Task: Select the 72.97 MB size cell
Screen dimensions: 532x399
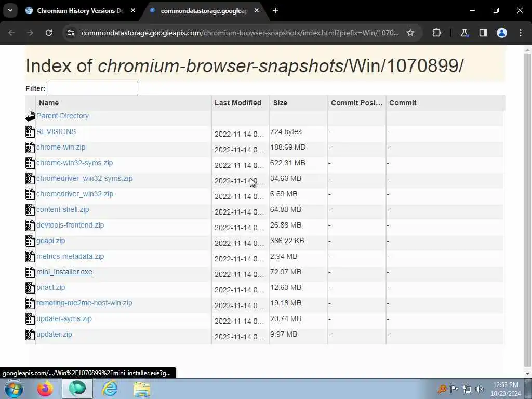Action: point(286,272)
